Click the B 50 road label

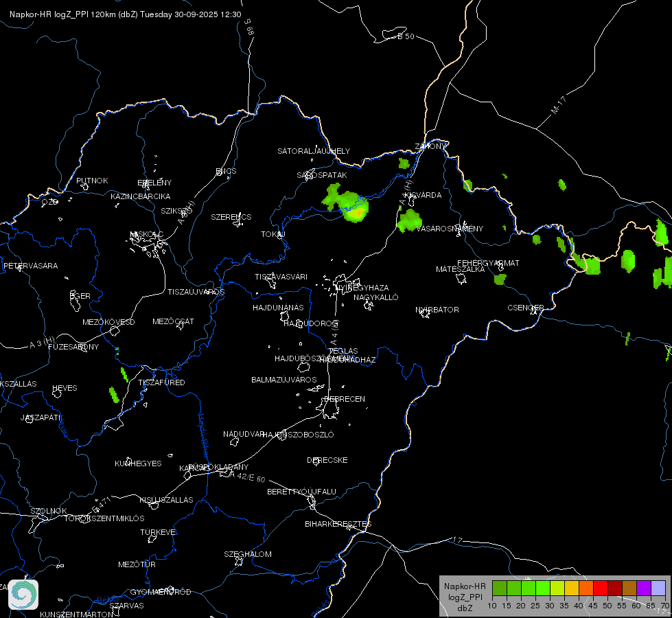pyautogui.click(x=406, y=36)
